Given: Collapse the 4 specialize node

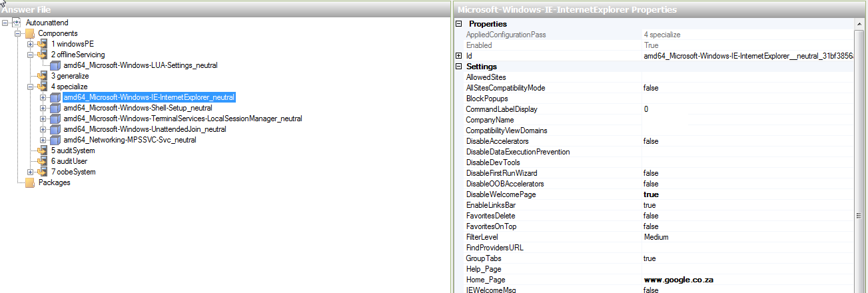Looking at the screenshot, I should [31, 87].
